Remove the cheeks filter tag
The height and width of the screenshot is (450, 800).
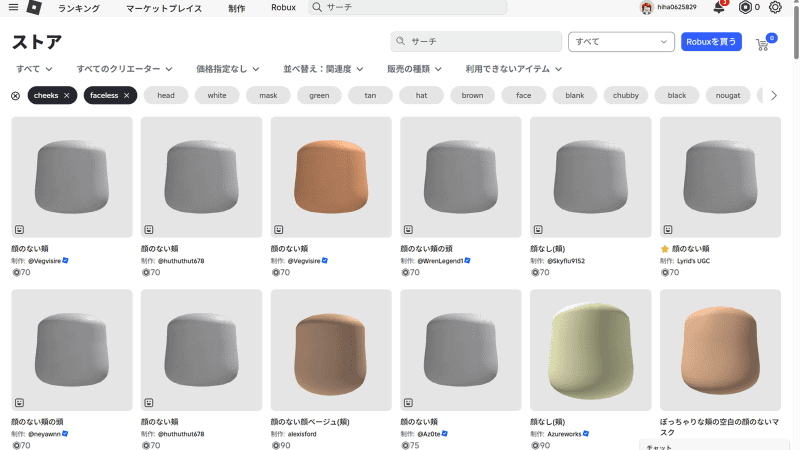click(67, 95)
